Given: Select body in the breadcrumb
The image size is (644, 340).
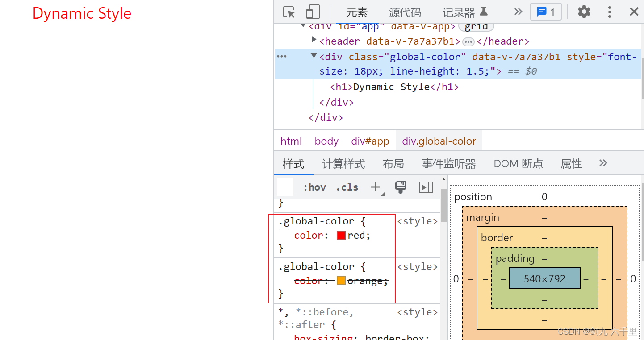Looking at the screenshot, I should point(326,141).
